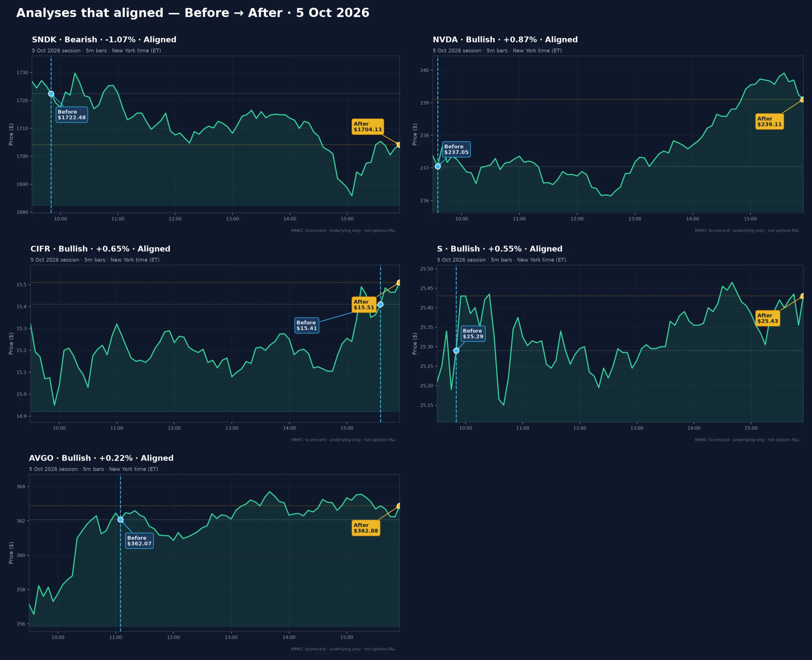Select the blue Before marker on CIFR chart
812x660 pixels.
click(380, 304)
